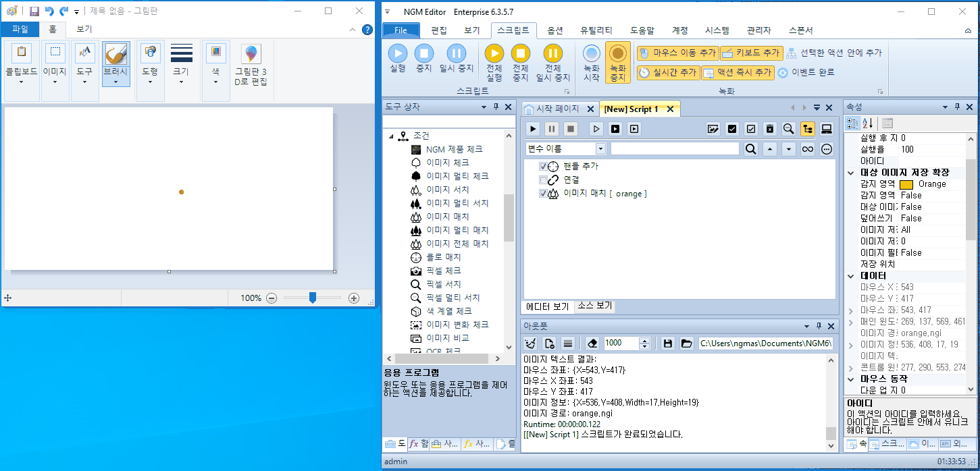Select 픽셀 서치 in the toolbox tree
The height and width of the screenshot is (471, 980).
click(447, 284)
